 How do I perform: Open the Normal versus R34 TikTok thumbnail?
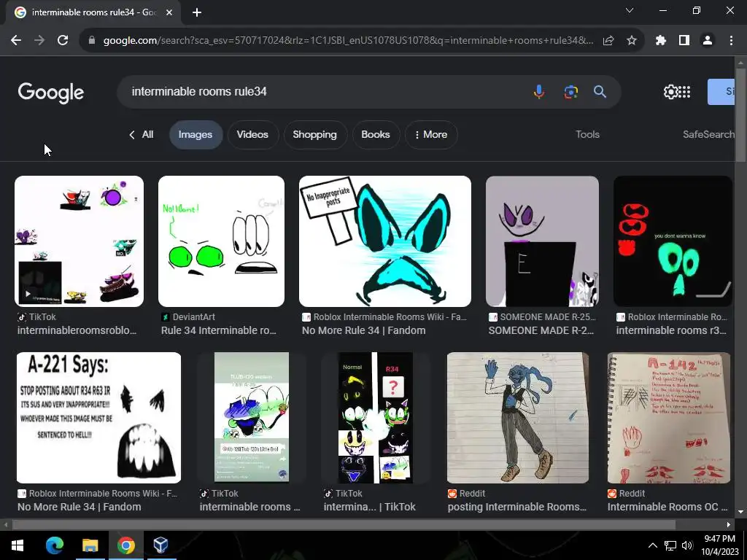[x=376, y=418]
